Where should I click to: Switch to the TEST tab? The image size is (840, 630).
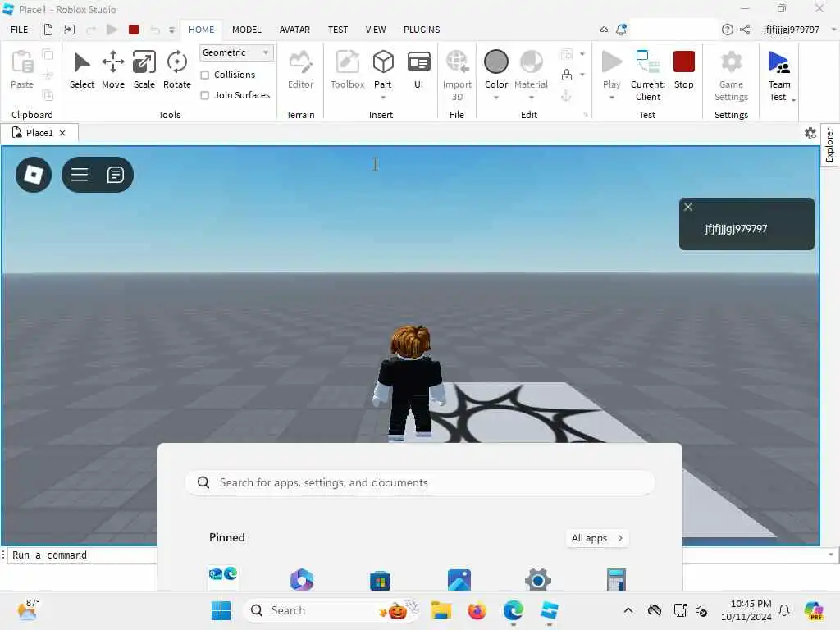coord(338,30)
